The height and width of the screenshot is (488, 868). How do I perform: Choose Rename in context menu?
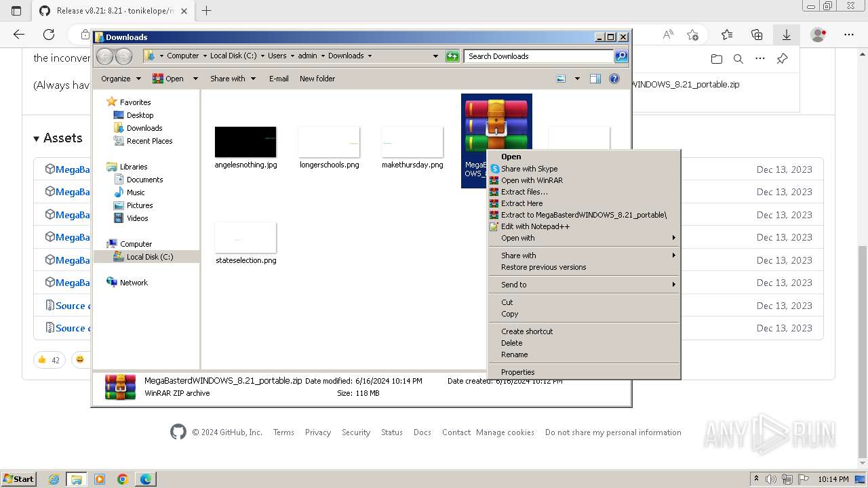pyautogui.click(x=584, y=354)
